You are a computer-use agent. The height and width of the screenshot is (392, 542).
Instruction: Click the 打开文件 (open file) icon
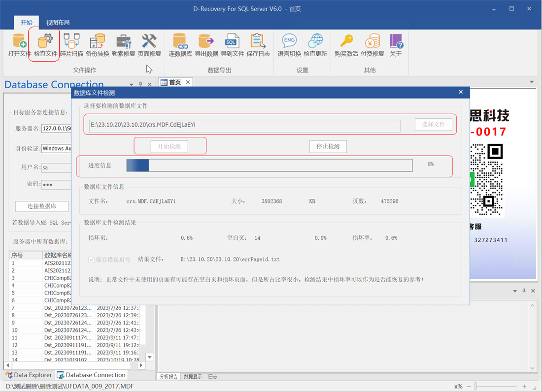point(19,45)
